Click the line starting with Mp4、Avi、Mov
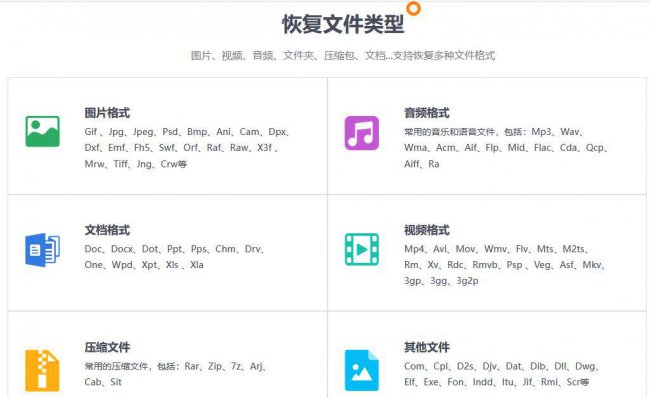Screen dimensions: 650x398 pos(496,249)
